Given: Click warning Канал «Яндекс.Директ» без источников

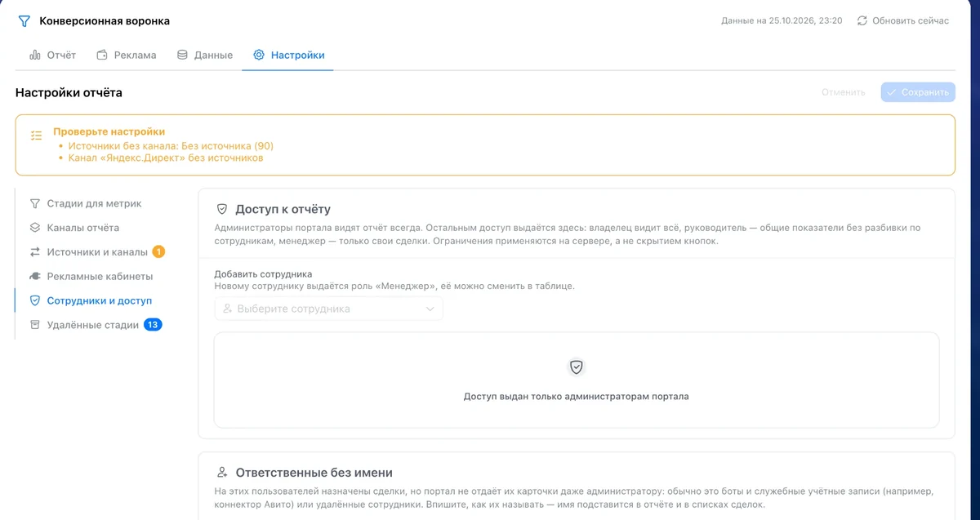Looking at the screenshot, I should coord(166,158).
